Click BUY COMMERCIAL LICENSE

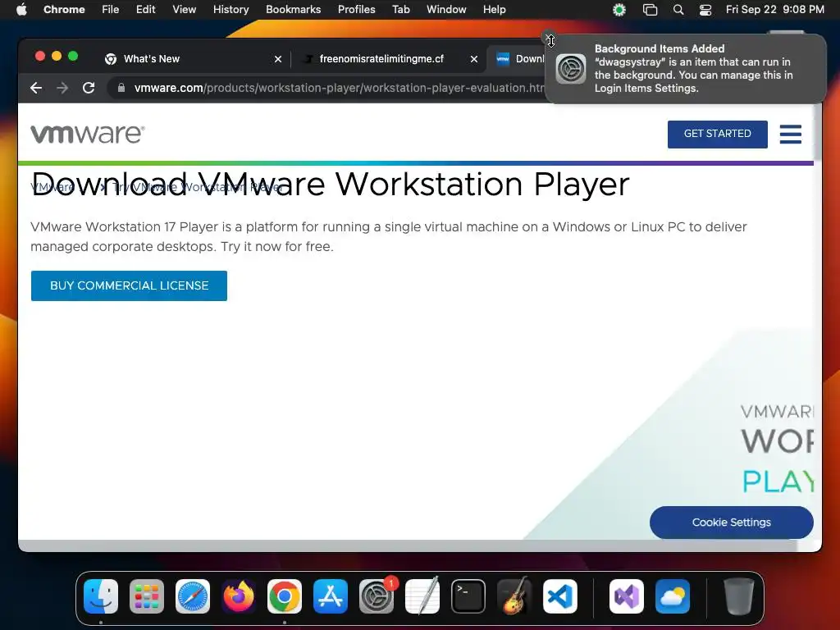click(129, 286)
